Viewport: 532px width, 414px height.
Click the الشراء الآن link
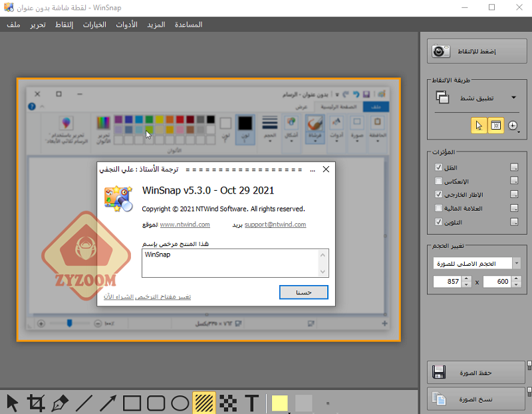pyautogui.click(x=119, y=297)
